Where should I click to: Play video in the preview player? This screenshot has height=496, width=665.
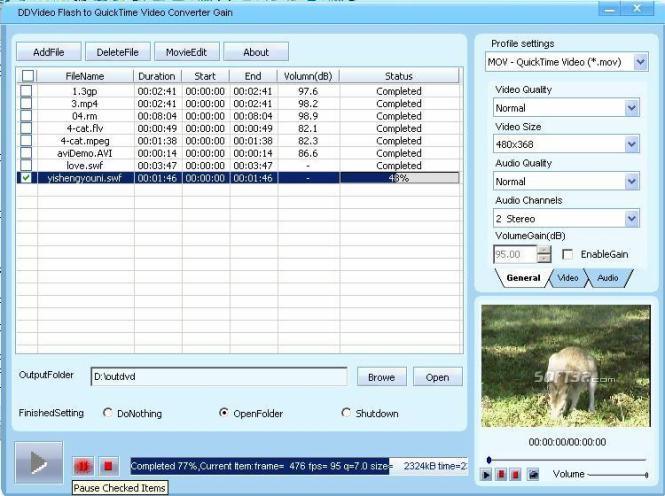486,475
